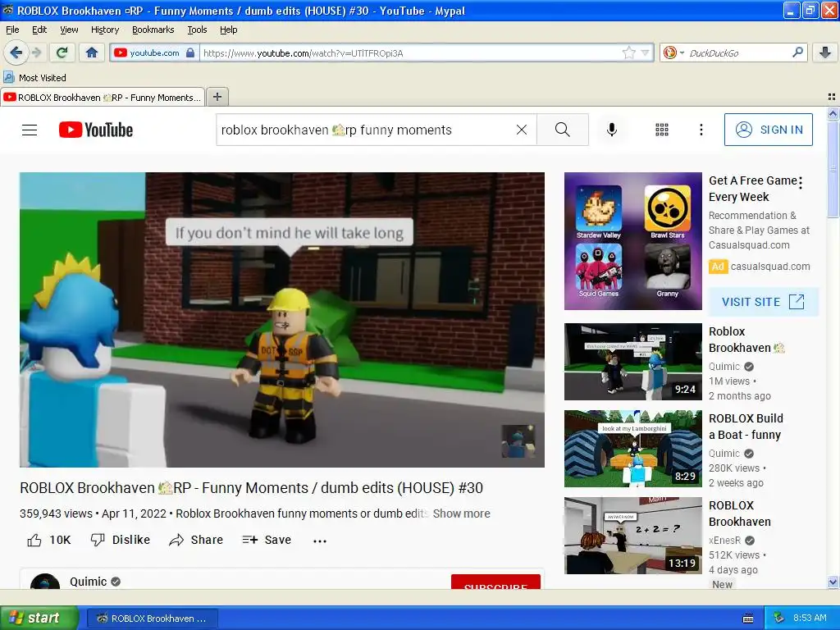Click the page scrollbar down arrow
840x630 pixels.
[x=833, y=582]
